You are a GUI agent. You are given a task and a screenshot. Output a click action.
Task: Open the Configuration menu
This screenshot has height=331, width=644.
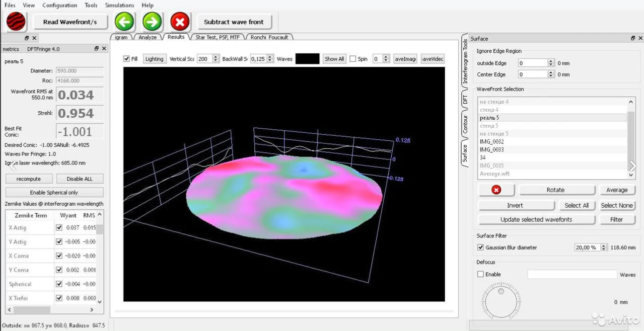pyautogui.click(x=59, y=5)
